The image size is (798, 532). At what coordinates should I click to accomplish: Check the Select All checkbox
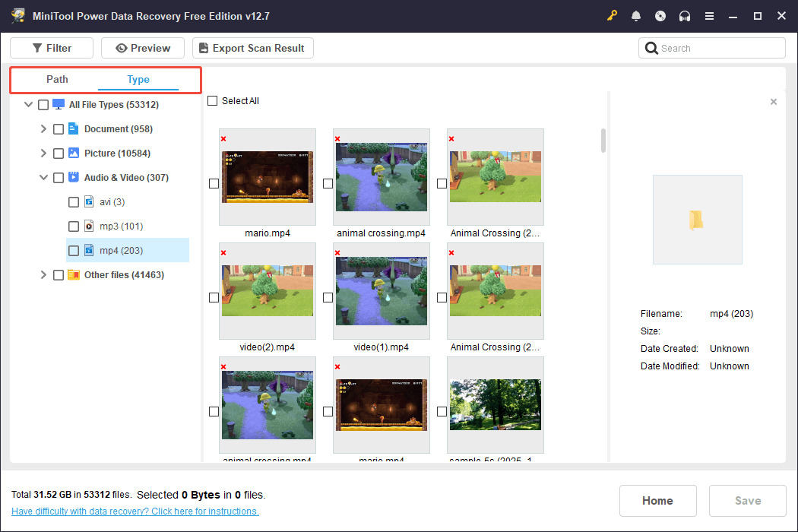(212, 100)
